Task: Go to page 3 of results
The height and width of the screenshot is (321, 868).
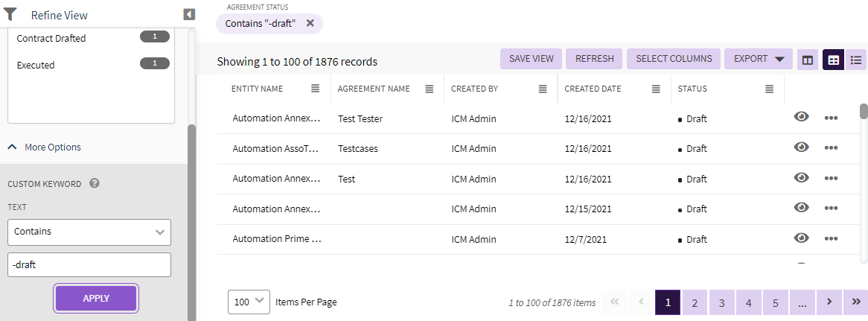Action: click(x=721, y=302)
